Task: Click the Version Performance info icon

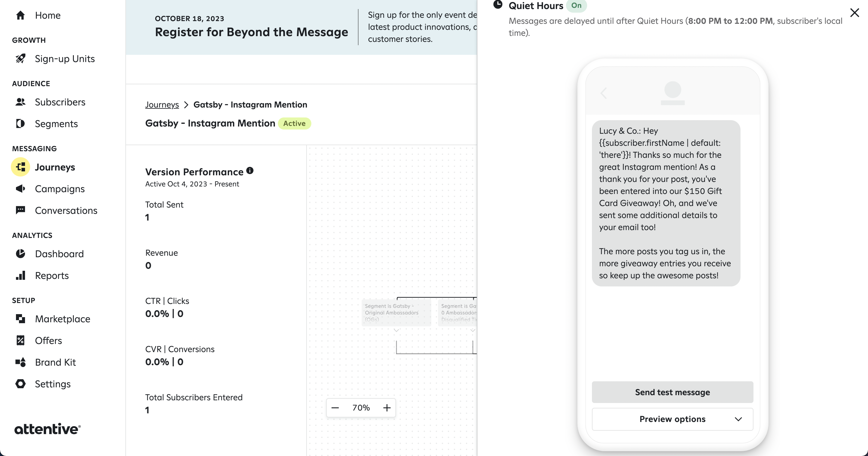Action: click(x=250, y=171)
